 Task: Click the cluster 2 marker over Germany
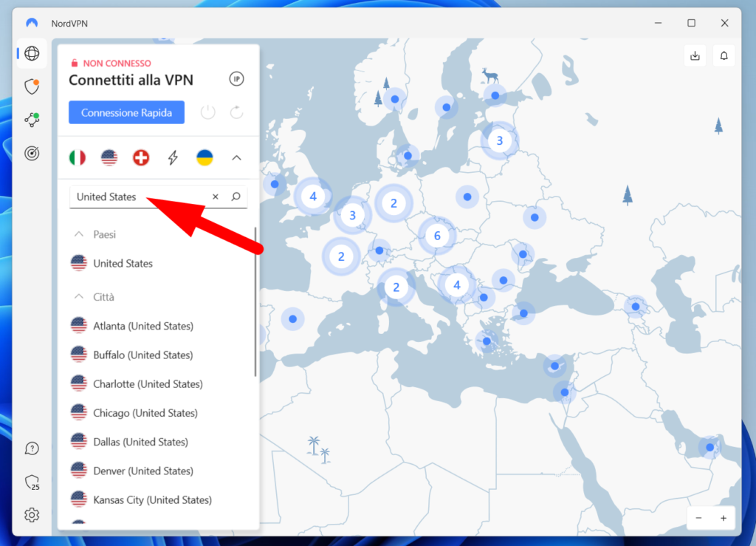pos(394,203)
